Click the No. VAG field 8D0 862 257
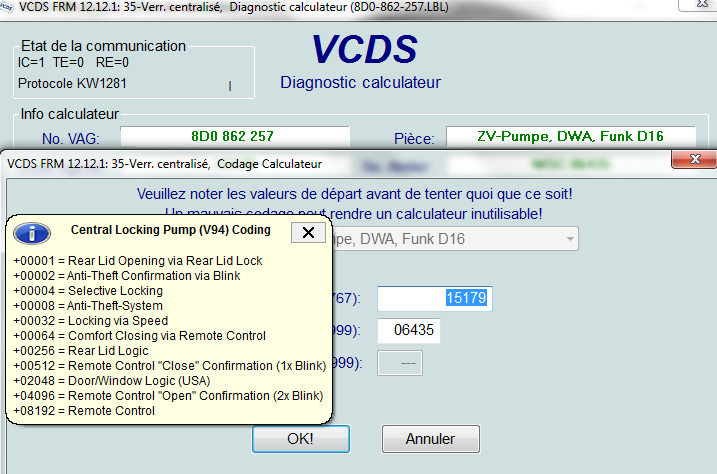The image size is (717, 474). tap(234, 136)
